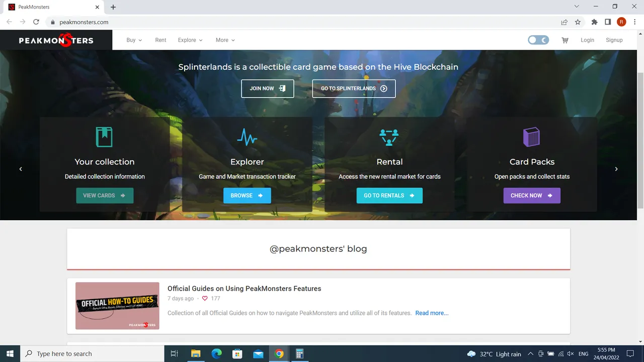Show hidden system tray icons
644x362 pixels.
pyautogui.click(x=531, y=353)
